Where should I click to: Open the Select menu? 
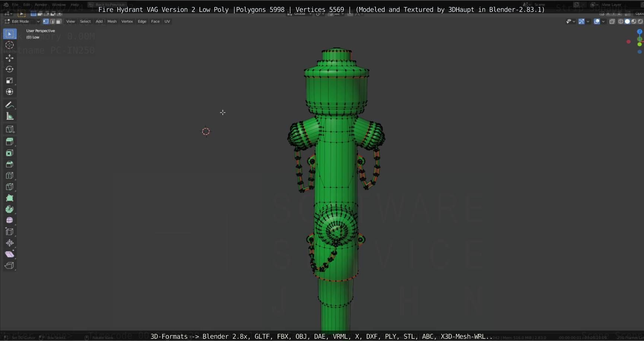pyautogui.click(x=85, y=22)
